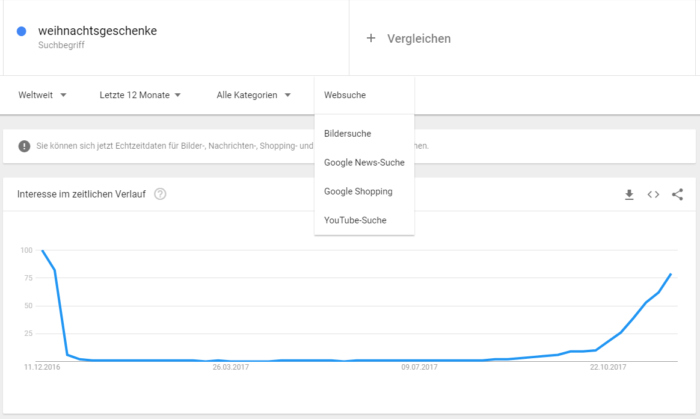Choose Bildersuche from the menu

pos(347,133)
